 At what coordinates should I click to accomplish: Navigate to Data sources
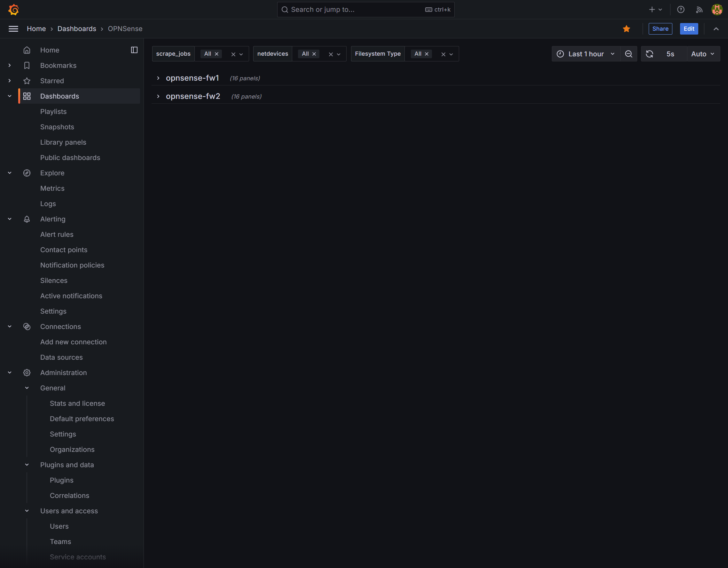point(61,357)
